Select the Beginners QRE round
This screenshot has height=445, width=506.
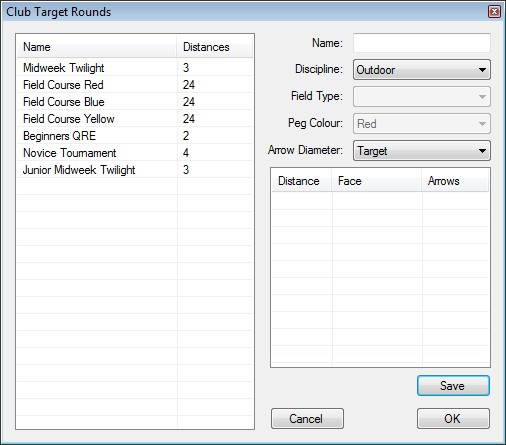tap(135, 136)
